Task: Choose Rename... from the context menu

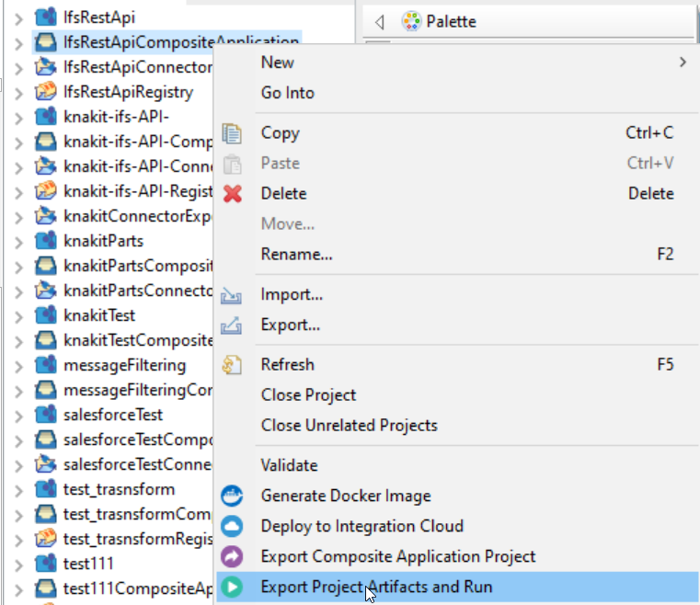Action: point(296,254)
